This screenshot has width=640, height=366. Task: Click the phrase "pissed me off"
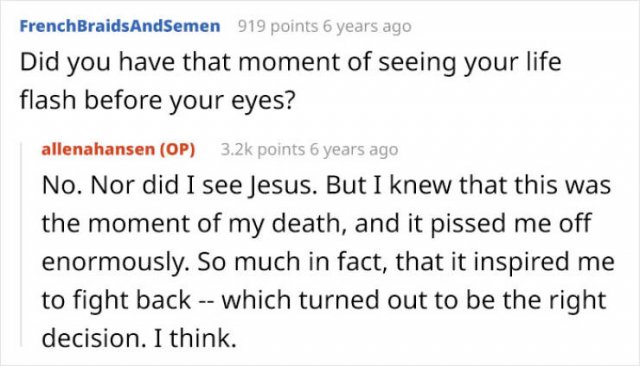pos(510,224)
